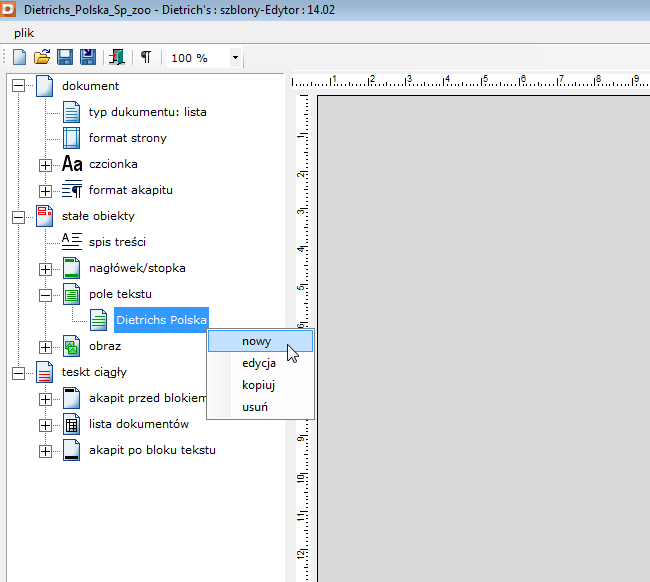Click the save as icon
Image resolution: width=650 pixels, height=582 pixels.
(88, 57)
